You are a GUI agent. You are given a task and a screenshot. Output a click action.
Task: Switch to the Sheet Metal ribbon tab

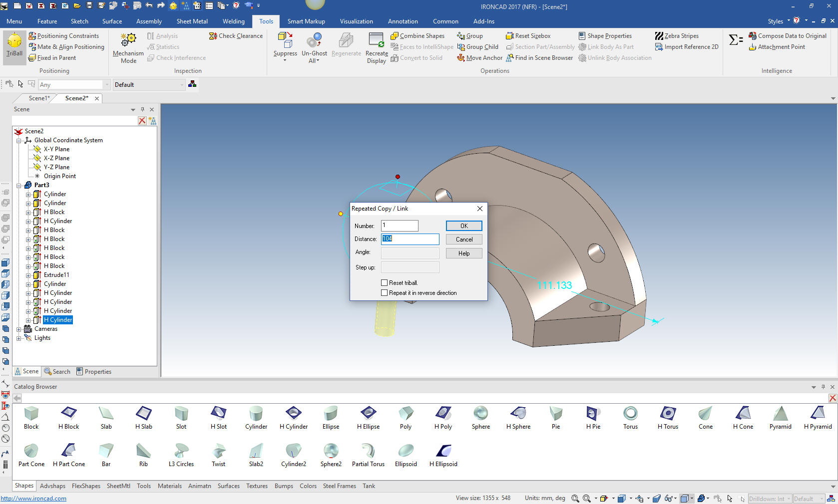(x=192, y=21)
